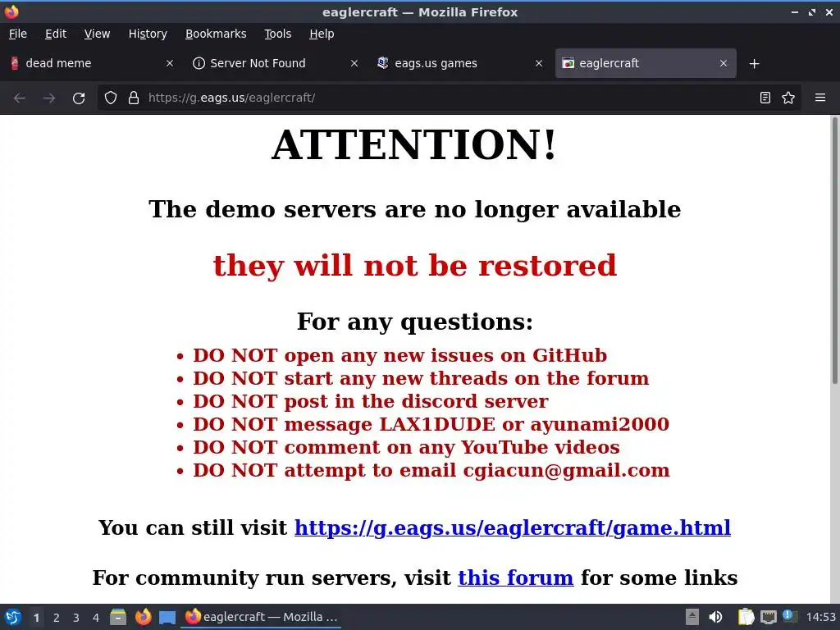Close the eaglercraft tab
The height and width of the screenshot is (630, 840).
724,63
